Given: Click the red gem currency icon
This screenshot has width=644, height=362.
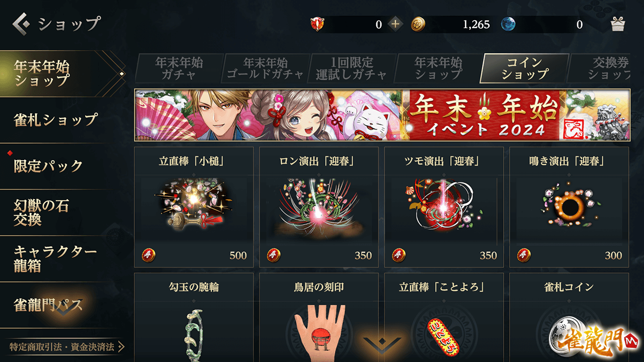Looking at the screenshot, I should tap(317, 24).
